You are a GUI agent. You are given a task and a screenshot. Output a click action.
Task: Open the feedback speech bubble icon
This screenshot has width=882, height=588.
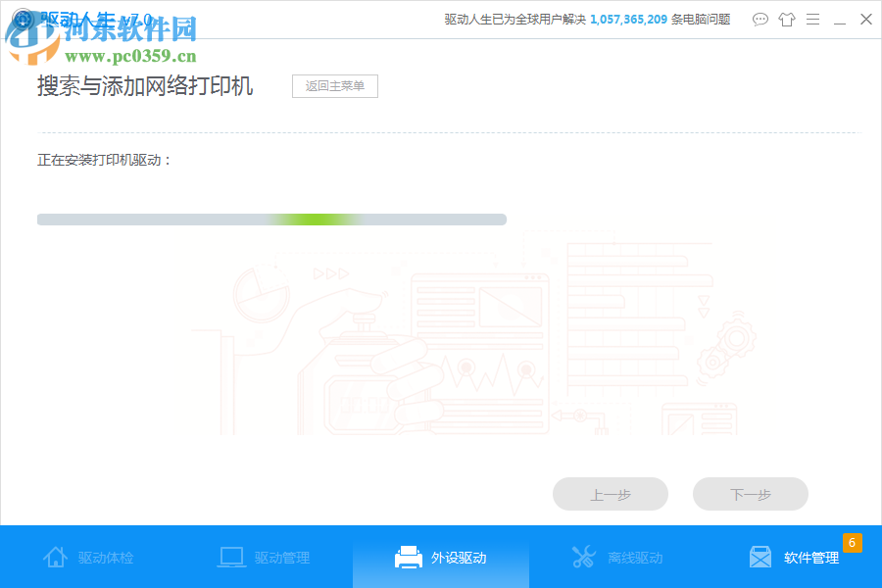[760, 19]
